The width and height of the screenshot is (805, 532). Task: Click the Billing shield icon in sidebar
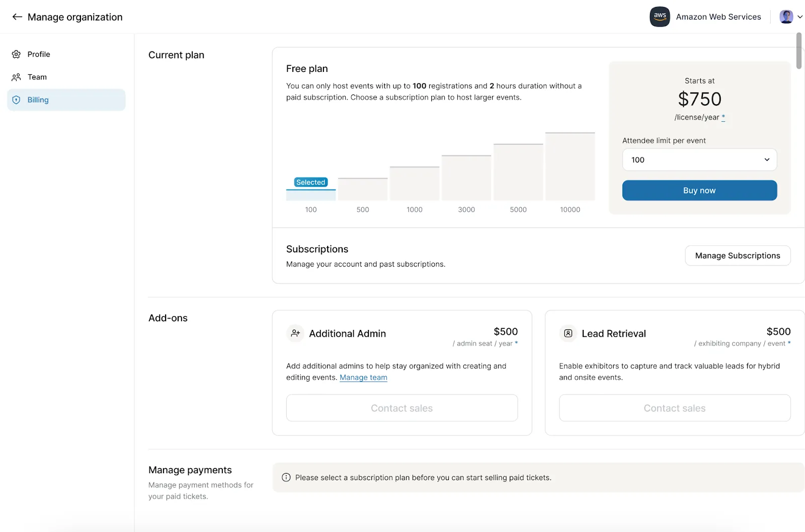tap(16, 100)
